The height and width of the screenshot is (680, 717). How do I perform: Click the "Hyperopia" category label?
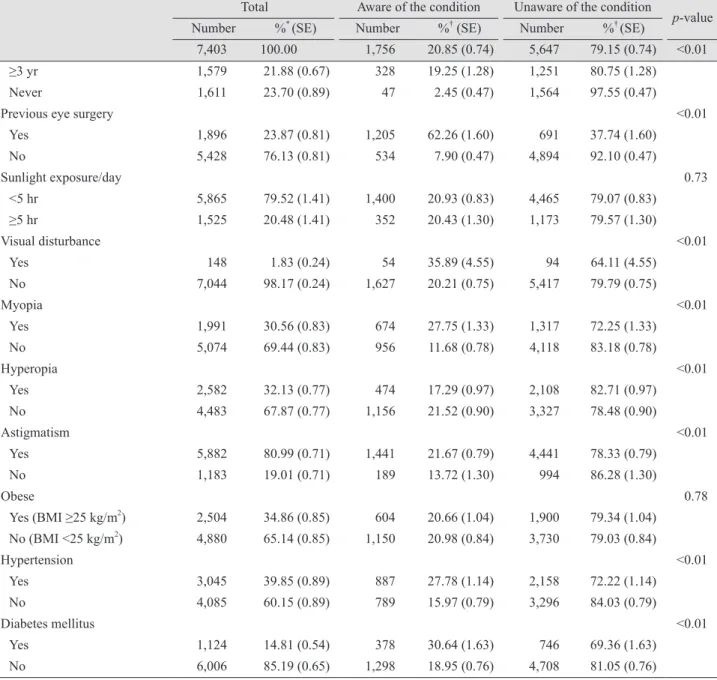coord(29,369)
